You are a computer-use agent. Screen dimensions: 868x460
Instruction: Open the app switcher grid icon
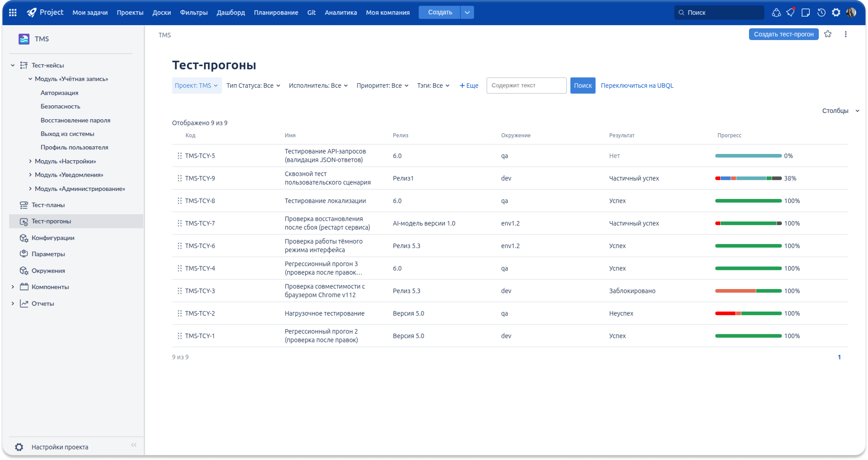coord(13,12)
